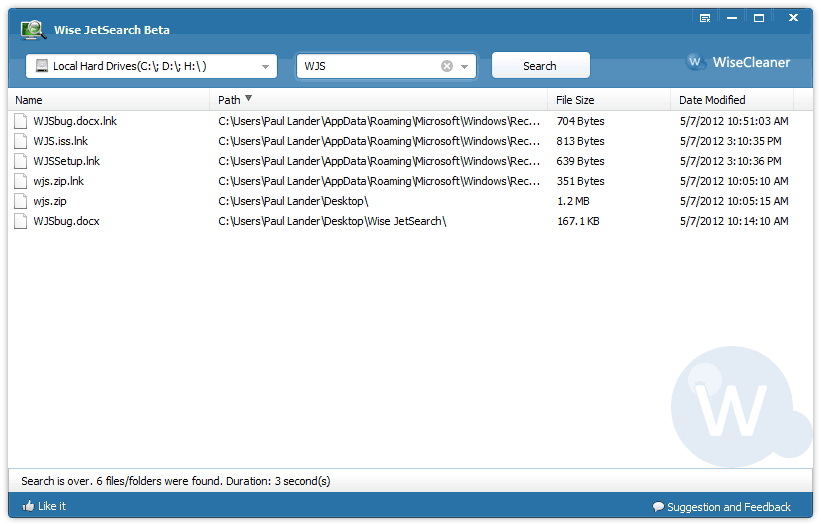Open Suggestion and Feedback link
The image size is (821, 526).
coord(729,507)
